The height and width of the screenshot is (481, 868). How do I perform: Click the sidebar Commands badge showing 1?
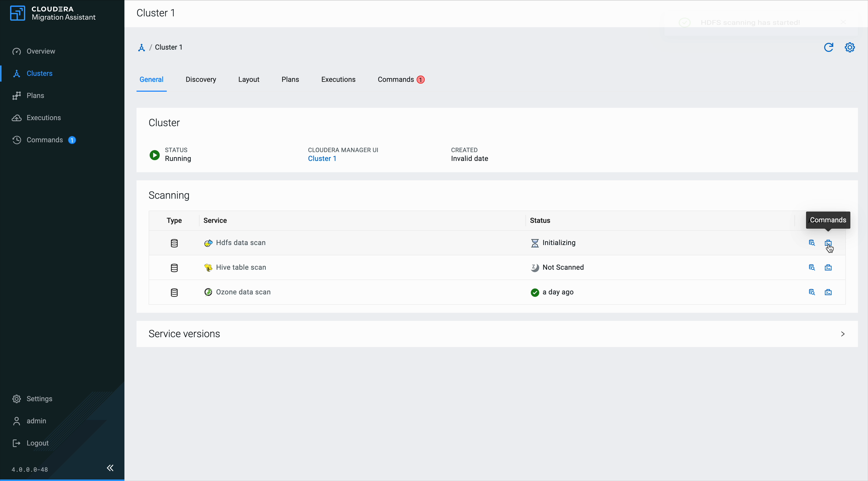[72, 140]
